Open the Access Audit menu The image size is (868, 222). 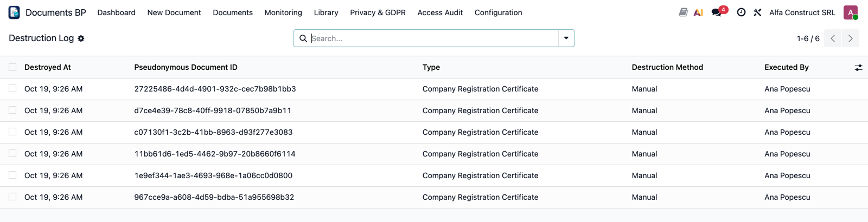click(440, 12)
